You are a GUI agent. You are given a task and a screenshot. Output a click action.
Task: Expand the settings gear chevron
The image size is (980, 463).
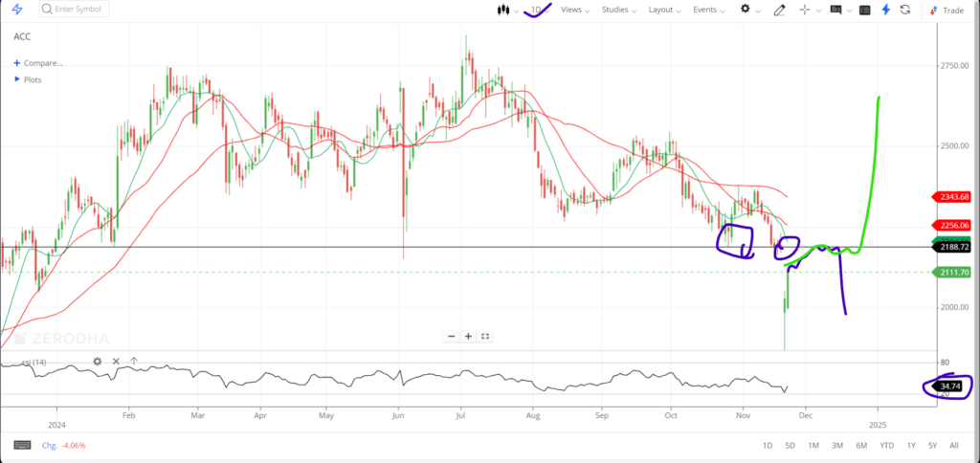click(x=758, y=11)
